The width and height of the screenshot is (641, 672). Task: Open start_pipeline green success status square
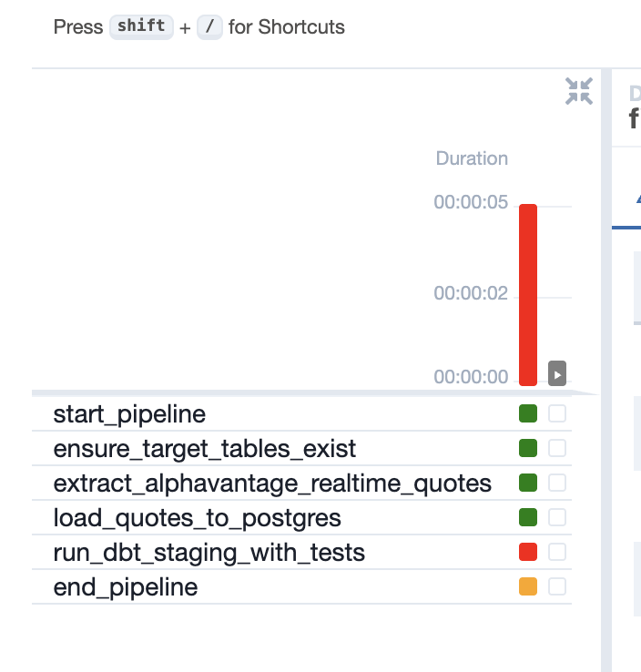(x=528, y=414)
